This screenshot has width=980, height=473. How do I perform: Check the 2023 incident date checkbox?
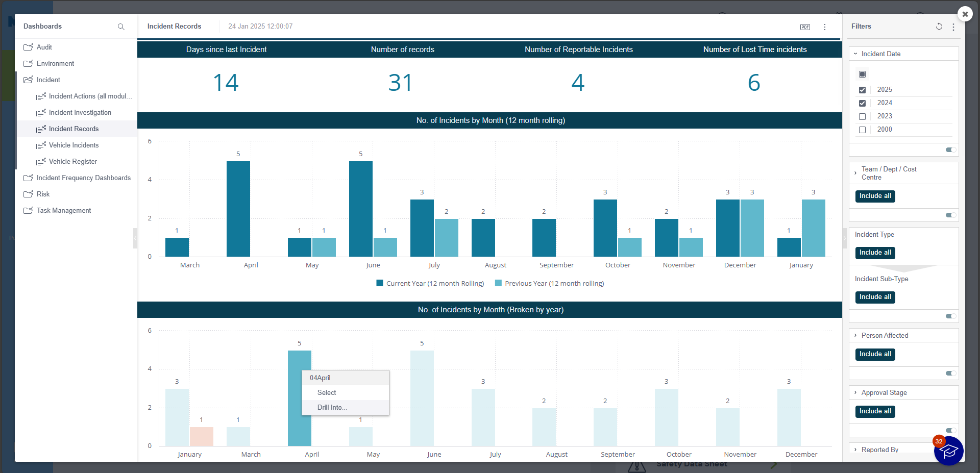click(862, 116)
